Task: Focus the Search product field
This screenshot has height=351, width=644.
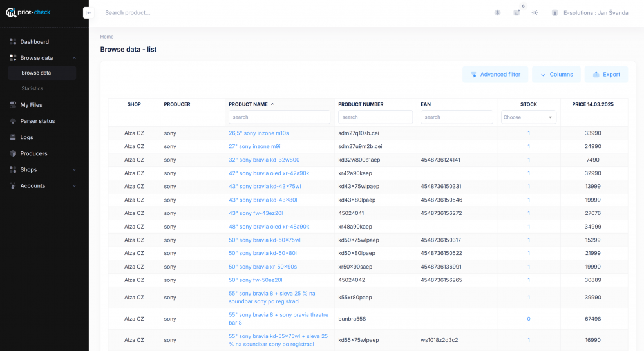Action: pyautogui.click(x=140, y=13)
